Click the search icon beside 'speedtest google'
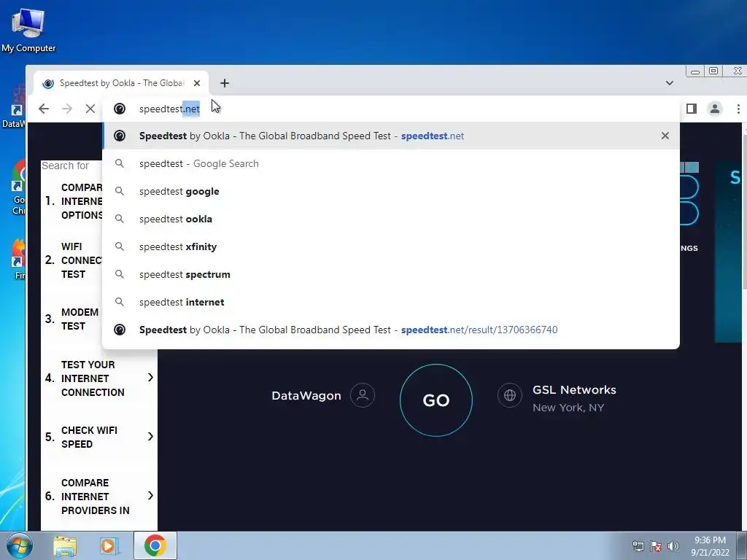Image resolution: width=747 pixels, height=560 pixels. point(120,191)
